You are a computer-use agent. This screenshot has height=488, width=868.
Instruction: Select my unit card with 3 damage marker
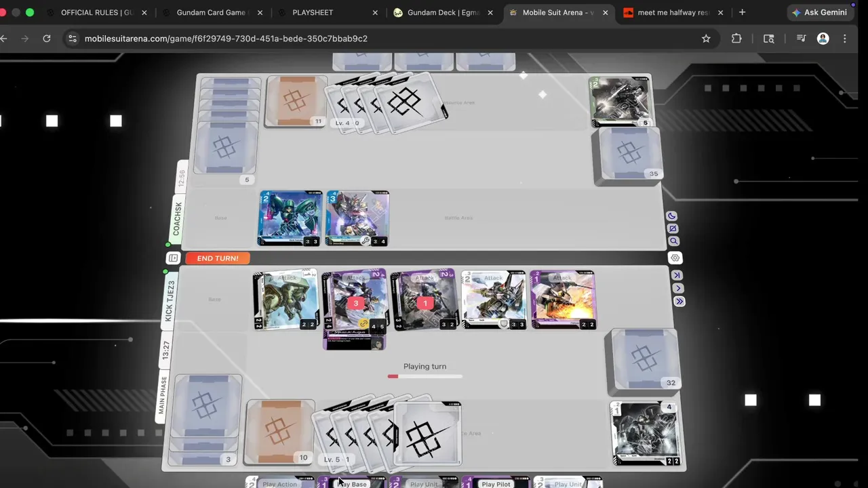click(355, 300)
